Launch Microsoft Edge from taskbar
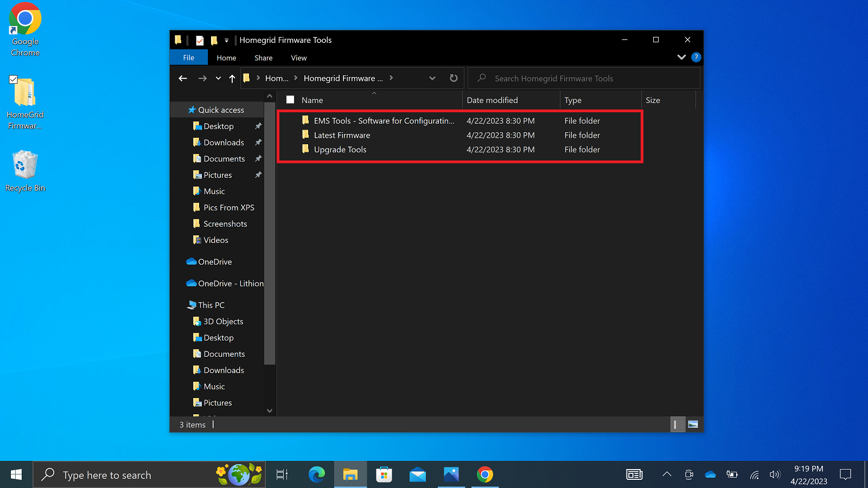The image size is (868, 488). click(317, 475)
